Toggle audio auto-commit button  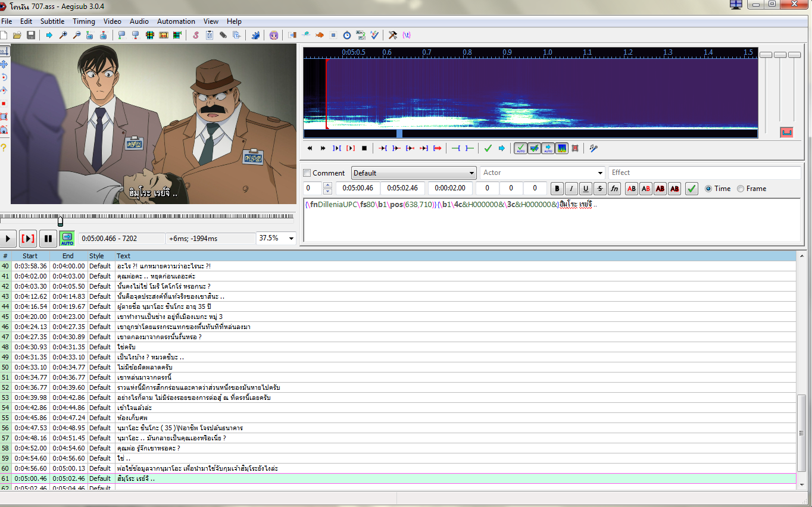click(521, 148)
